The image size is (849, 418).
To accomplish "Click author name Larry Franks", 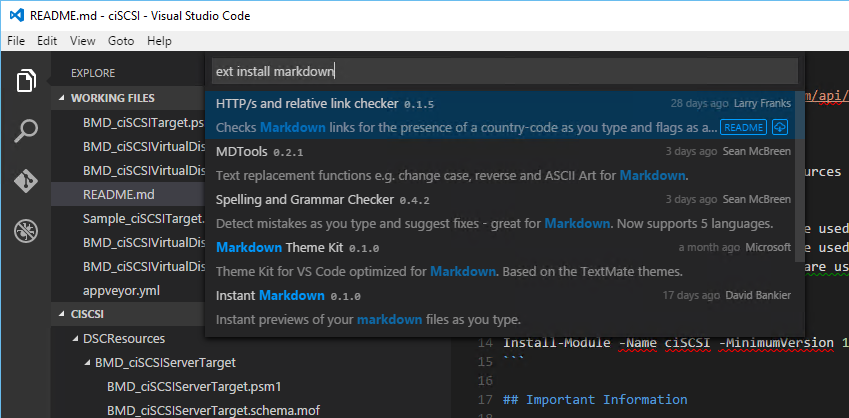I will pyautogui.click(x=762, y=103).
